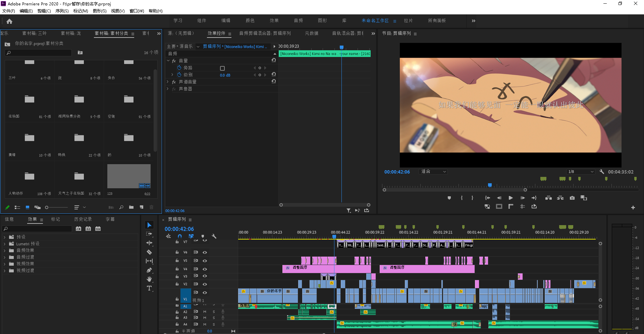The image size is (644, 334).
Task: Play the Program monitor
Action: point(511,198)
